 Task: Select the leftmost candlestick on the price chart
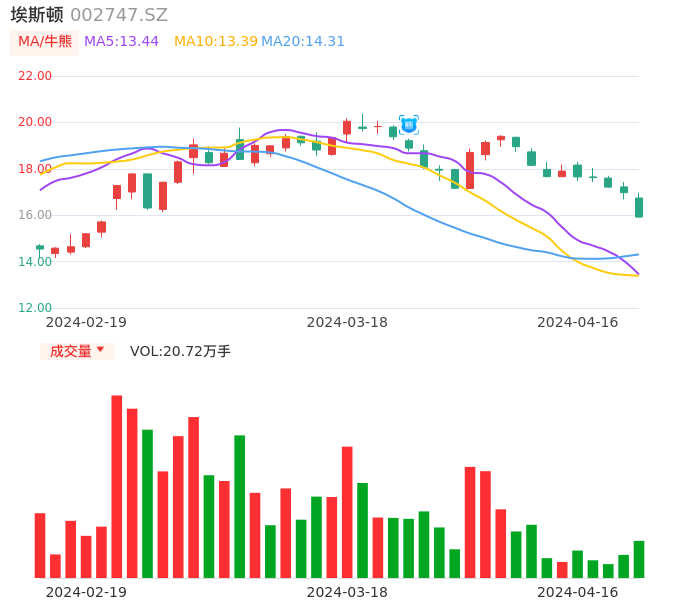click(40, 247)
